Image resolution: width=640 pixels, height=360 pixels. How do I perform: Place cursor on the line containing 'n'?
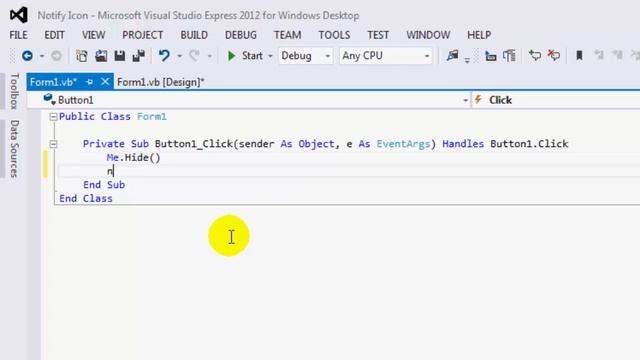(x=349, y=171)
